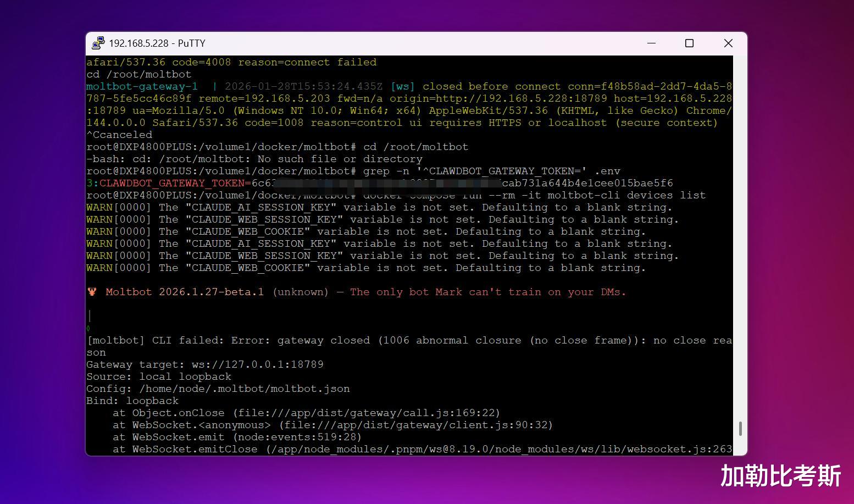Click 'code=4008' in the terminal output
854x504 pixels.
click(x=202, y=62)
